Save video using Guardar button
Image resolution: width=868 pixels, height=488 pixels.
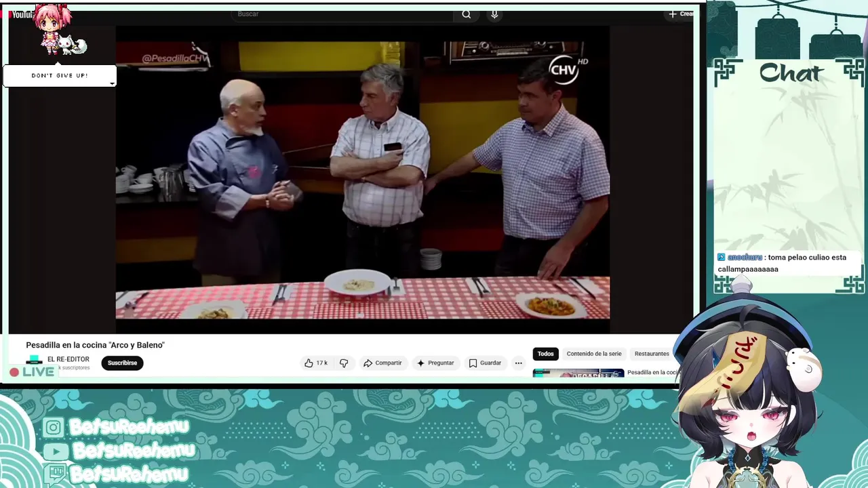tap(485, 363)
